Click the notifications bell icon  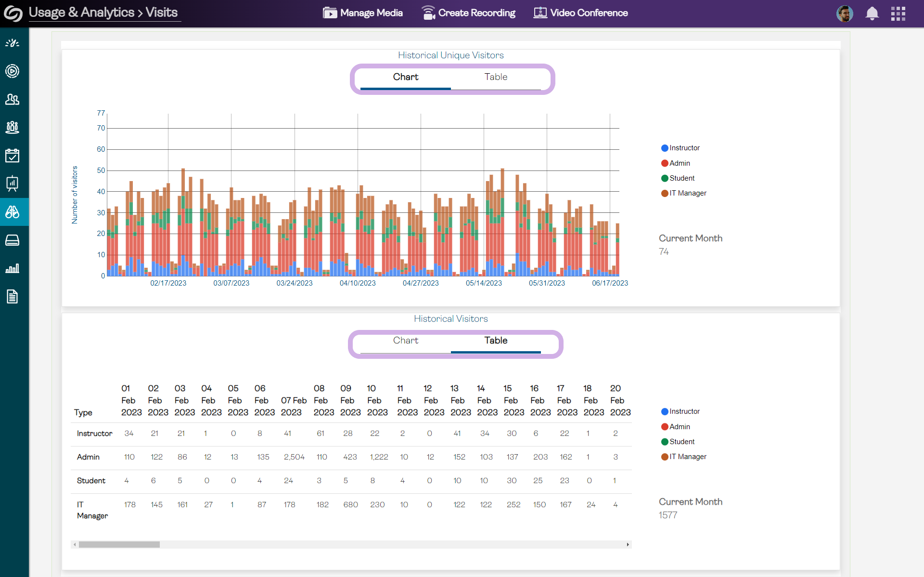coord(872,13)
